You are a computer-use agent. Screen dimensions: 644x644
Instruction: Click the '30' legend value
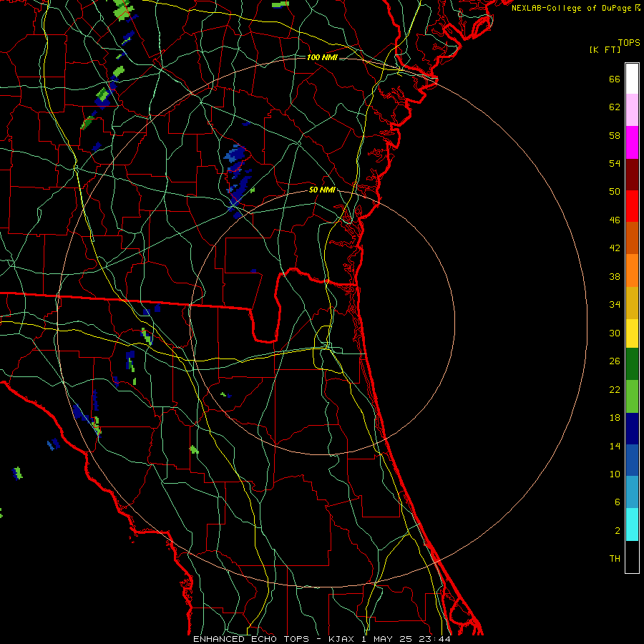(615, 333)
